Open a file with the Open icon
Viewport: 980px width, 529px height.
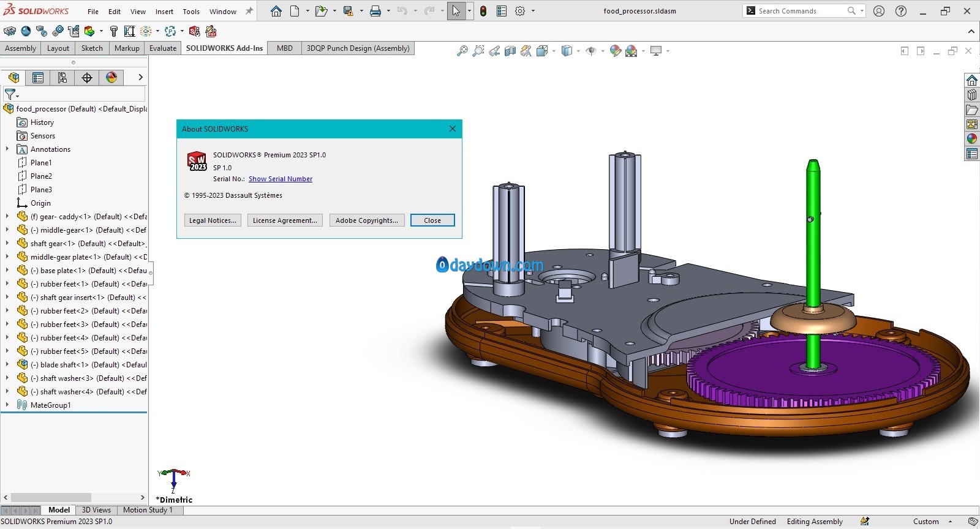pos(321,11)
